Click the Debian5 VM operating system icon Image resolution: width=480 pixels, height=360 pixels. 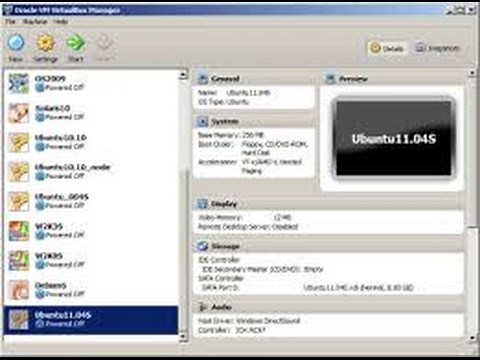(x=19, y=290)
